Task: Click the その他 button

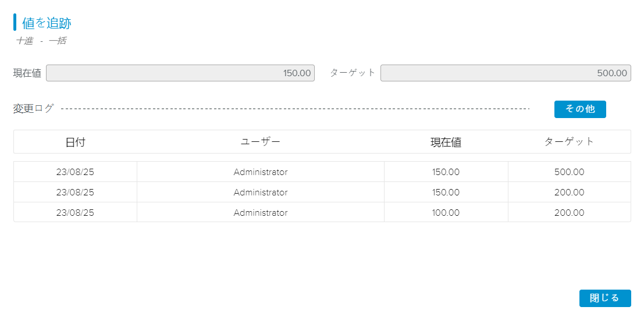Action: click(579, 109)
